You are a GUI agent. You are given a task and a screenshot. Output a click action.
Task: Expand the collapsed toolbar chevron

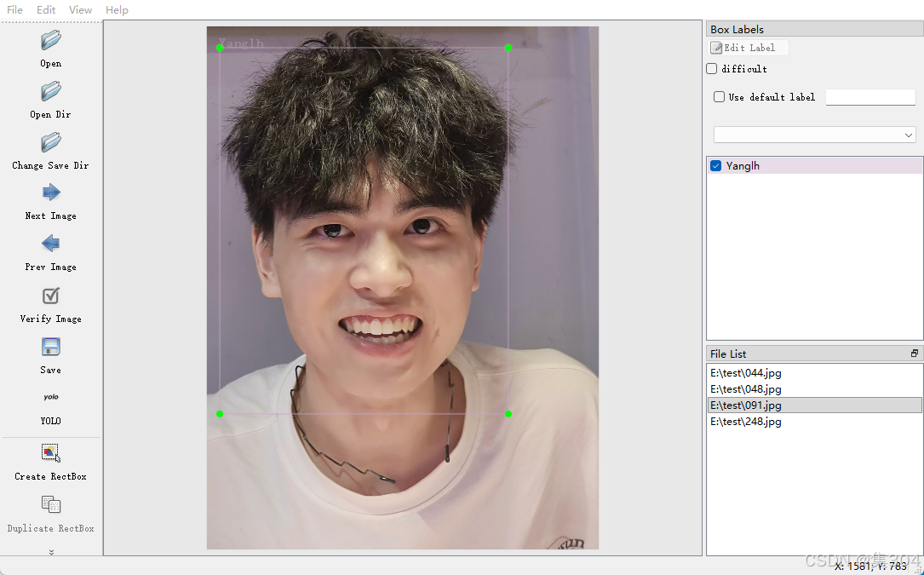point(51,551)
